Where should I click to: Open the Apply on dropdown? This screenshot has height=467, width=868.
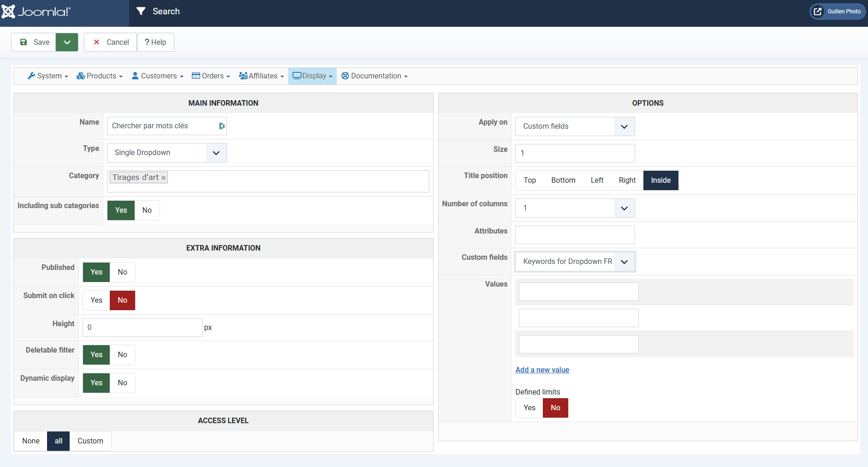pyautogui.click(x=575, y=126)
